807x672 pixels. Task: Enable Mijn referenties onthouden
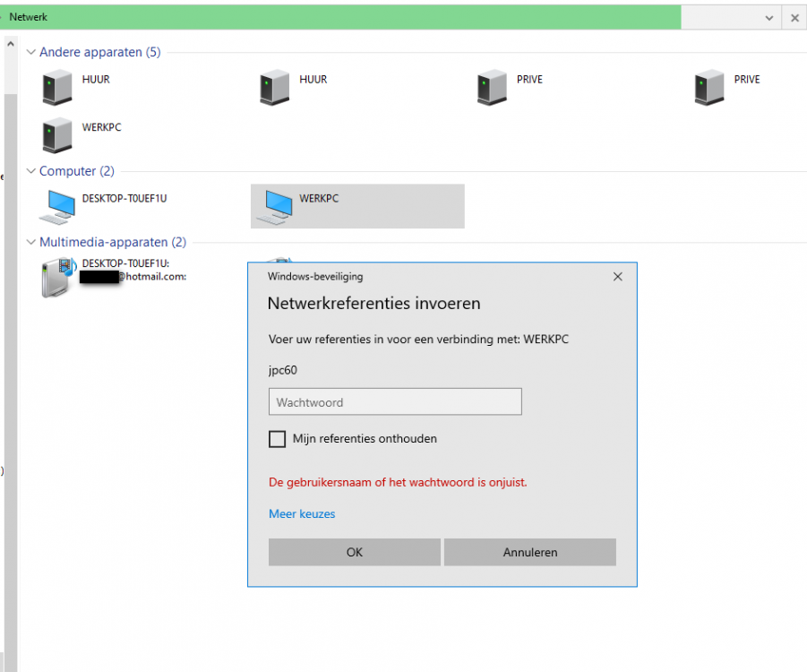pyautogui.click(x=277, y=439)
